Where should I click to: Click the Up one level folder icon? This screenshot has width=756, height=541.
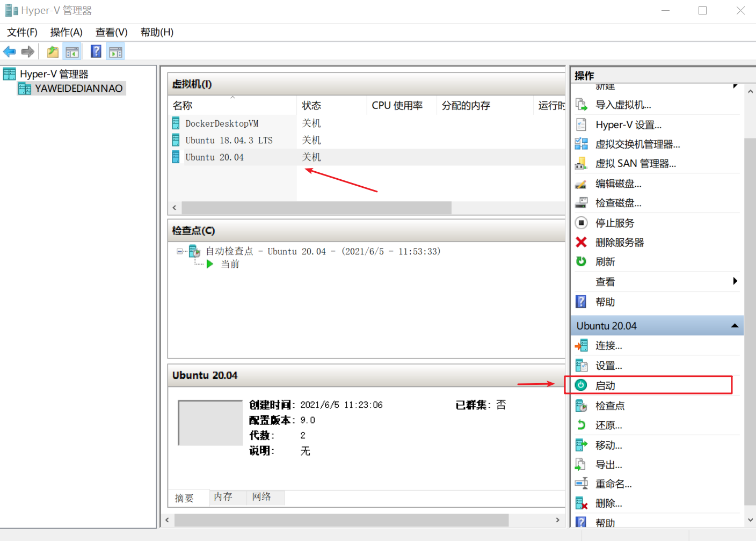tap(53, 52)
